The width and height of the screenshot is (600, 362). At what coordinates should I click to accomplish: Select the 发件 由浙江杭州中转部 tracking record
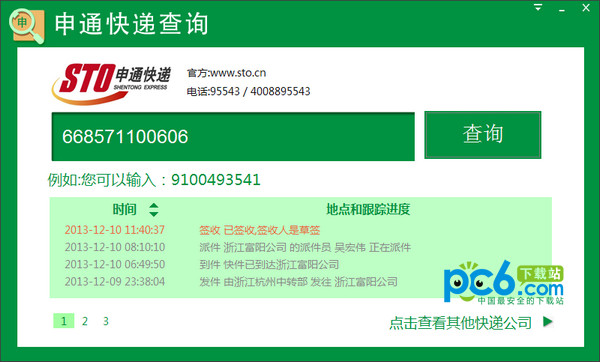coord(231,282)
